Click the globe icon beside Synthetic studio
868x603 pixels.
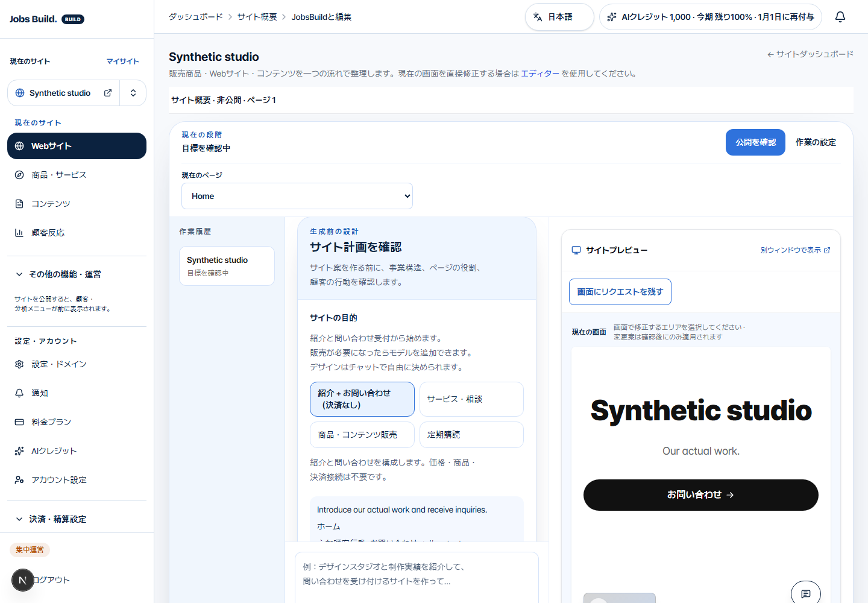pyautogui.click(x=20, y=93)
